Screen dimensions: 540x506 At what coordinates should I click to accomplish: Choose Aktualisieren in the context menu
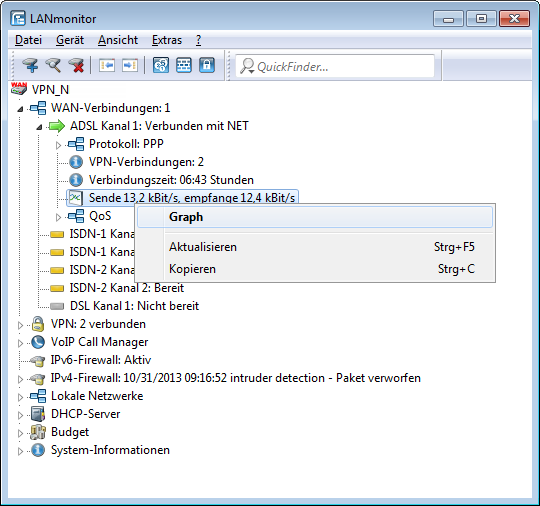pyautogui.click(x=315, y=247)
